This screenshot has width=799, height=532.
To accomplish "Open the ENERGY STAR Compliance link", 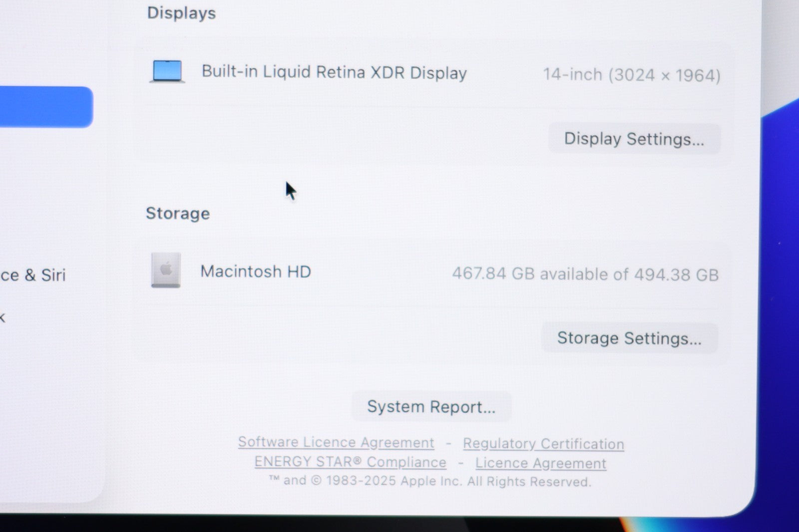I will (350, 462).
